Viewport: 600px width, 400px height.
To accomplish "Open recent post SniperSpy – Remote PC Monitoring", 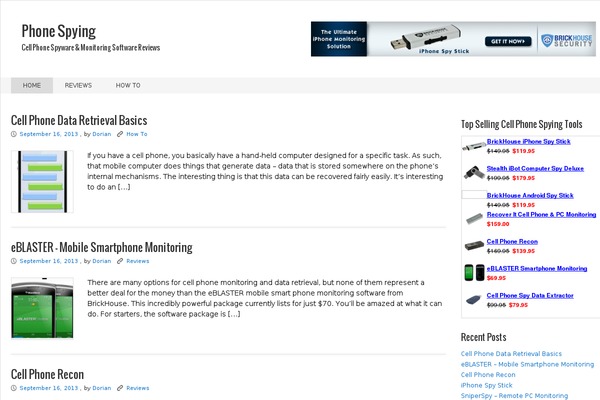I will pos(514,396).
